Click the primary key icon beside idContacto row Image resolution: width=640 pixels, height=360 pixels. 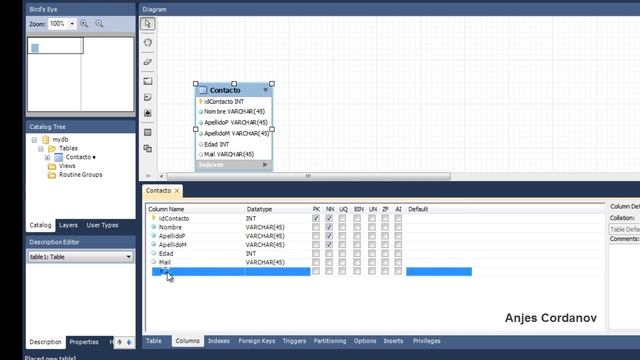pyautogui.click(x=153, y=218)
